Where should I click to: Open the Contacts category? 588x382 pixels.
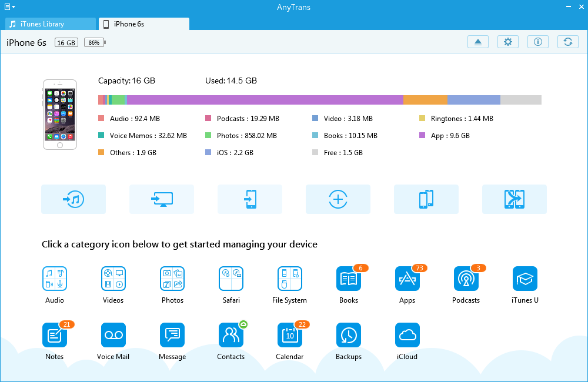tap(231, 335)
